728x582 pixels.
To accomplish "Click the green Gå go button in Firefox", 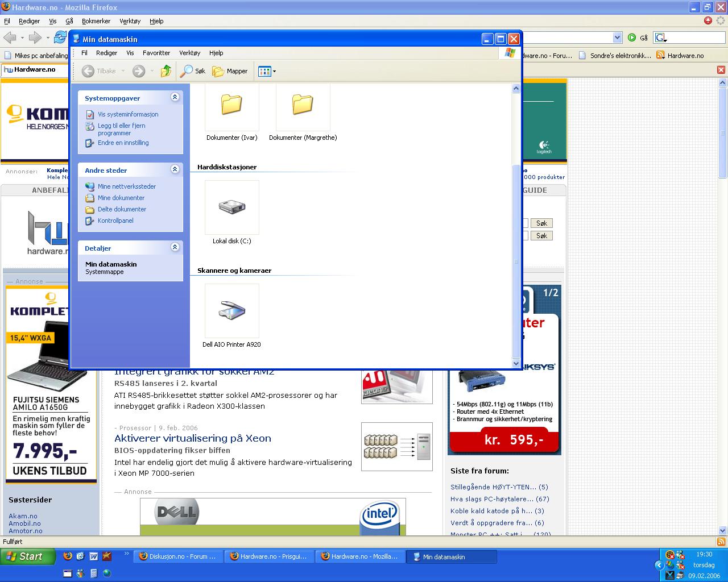I will (x=638, y=38).
